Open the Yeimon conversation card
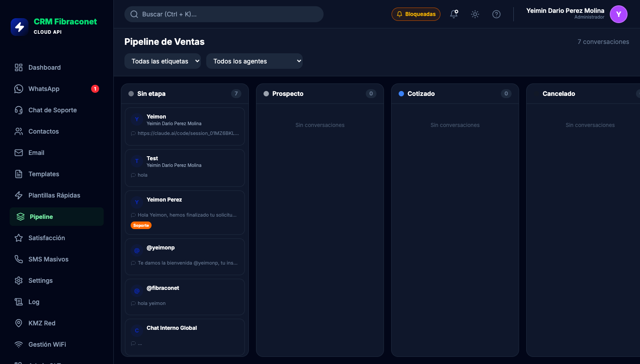640x364 pixels. click(x=185, y=127)
